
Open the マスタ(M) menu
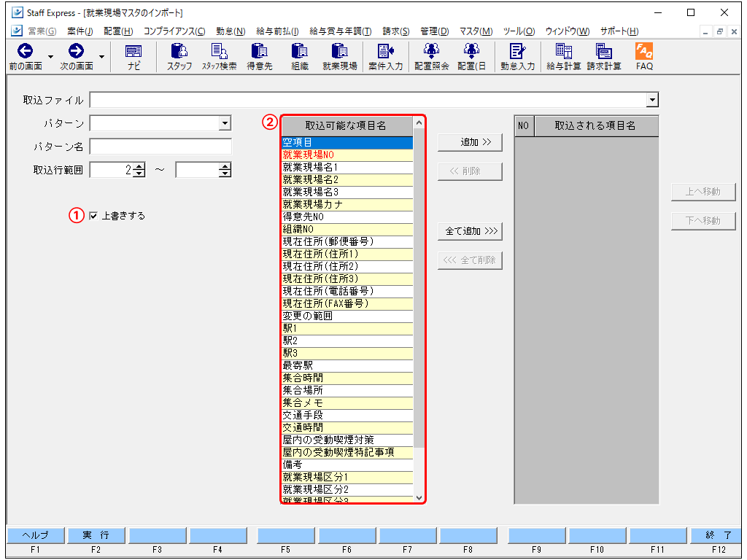point(476,31)
